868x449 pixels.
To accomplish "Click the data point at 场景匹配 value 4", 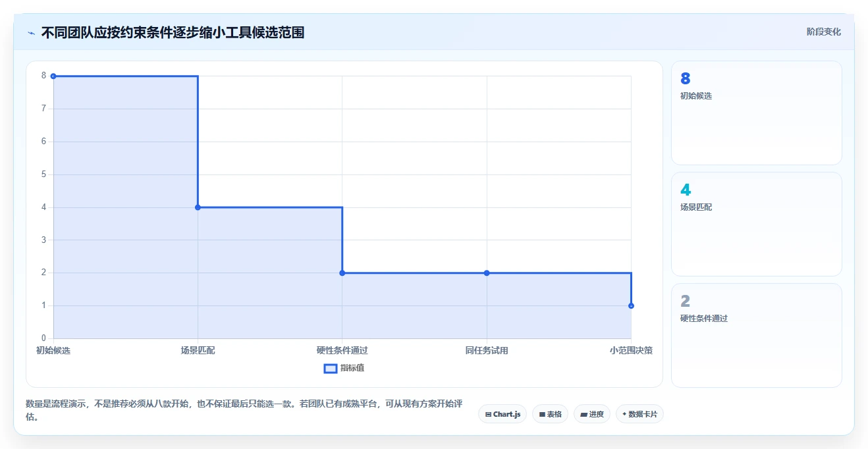I will (198, 207).
